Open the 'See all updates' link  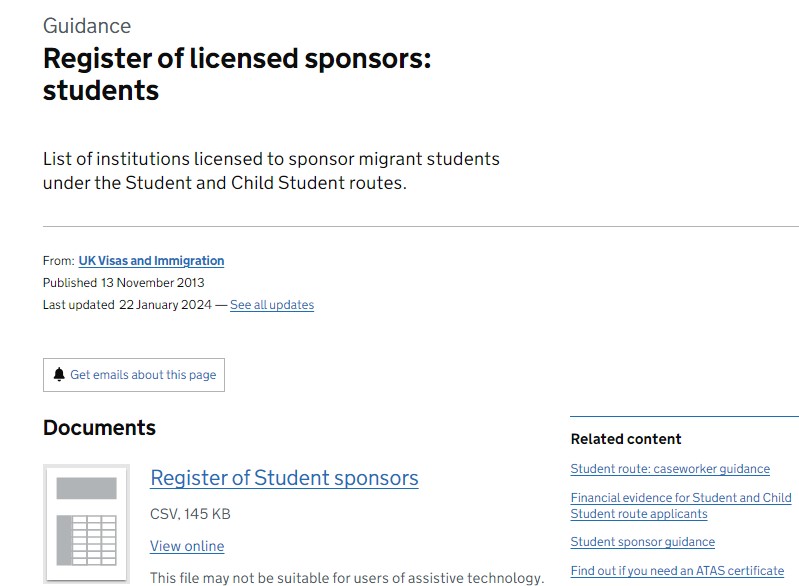tap(271, 305)
